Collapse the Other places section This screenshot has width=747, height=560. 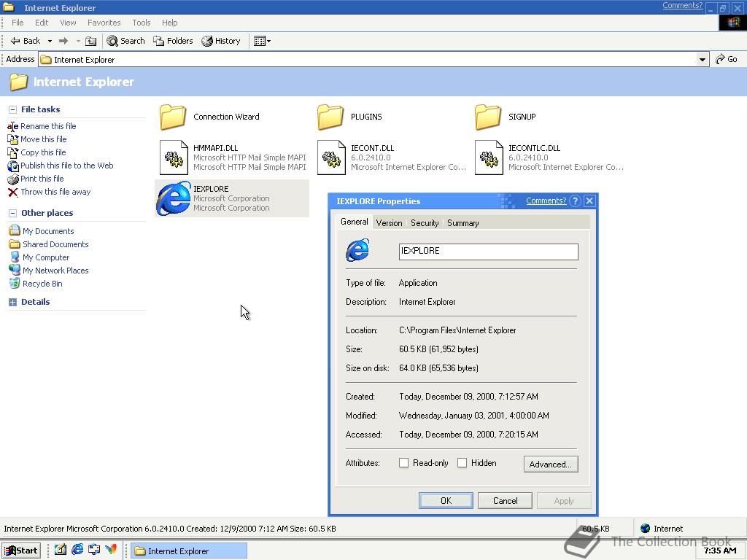12,214
